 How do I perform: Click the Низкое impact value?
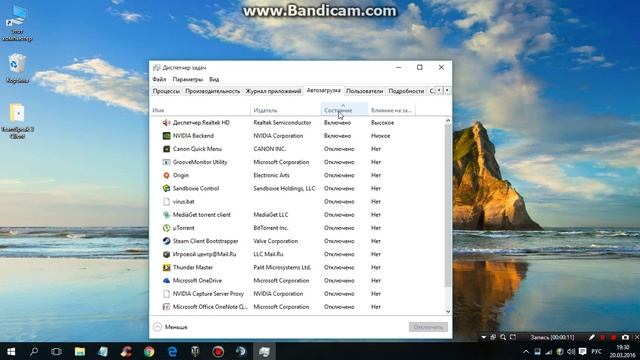(380, 136)
